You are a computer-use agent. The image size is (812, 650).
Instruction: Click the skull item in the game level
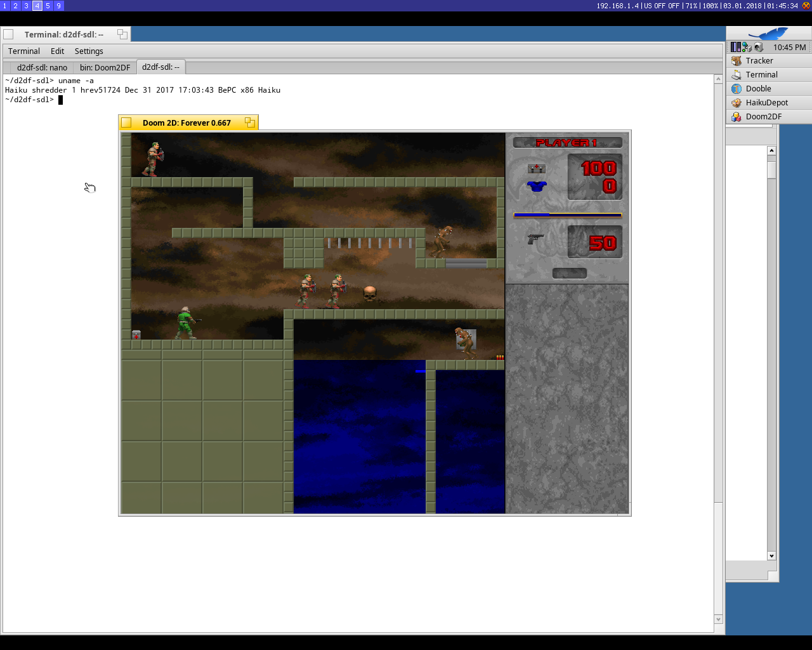(x=370, y=293)
